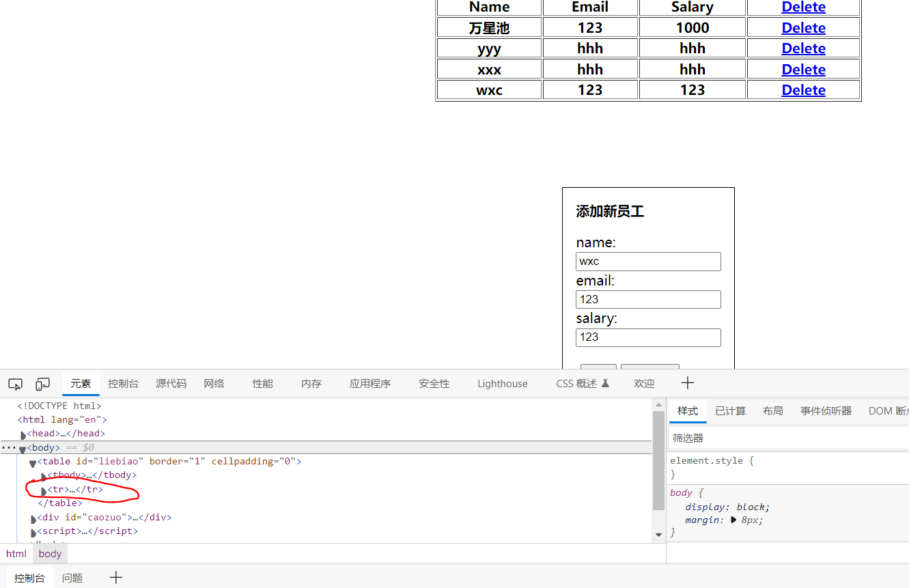This screenshot has width=909, height=588.
Task: Click the + icon to add DevTools panel
Action: [687, 383]
